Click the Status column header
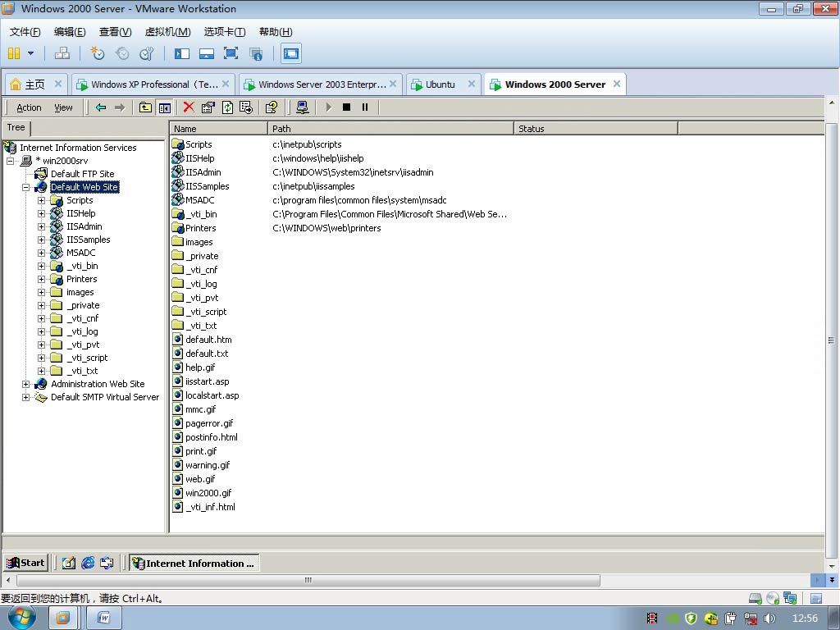The height and width of the screenshot is (630, 840). (596, 129)
